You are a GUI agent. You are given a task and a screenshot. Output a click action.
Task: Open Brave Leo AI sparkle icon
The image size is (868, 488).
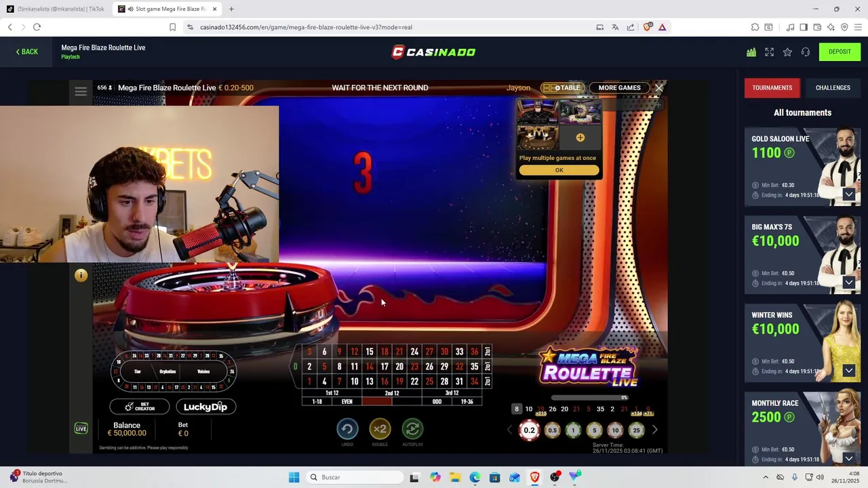831,27
